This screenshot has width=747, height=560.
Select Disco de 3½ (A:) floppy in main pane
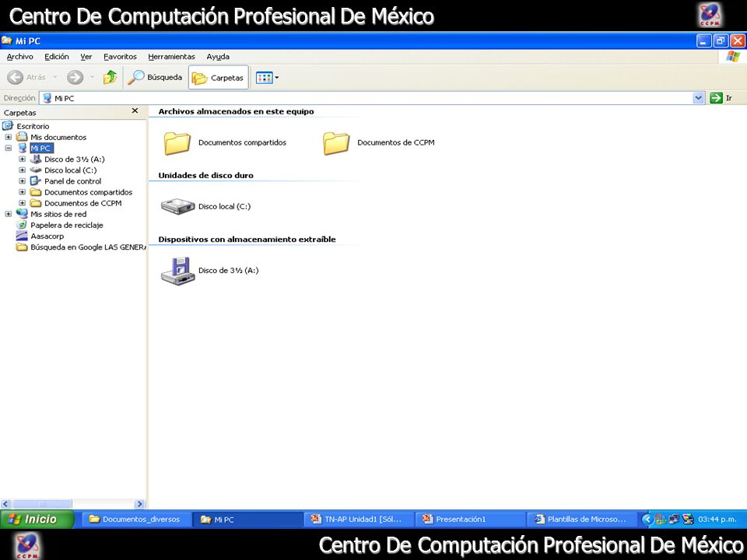(x=209, y=271)
